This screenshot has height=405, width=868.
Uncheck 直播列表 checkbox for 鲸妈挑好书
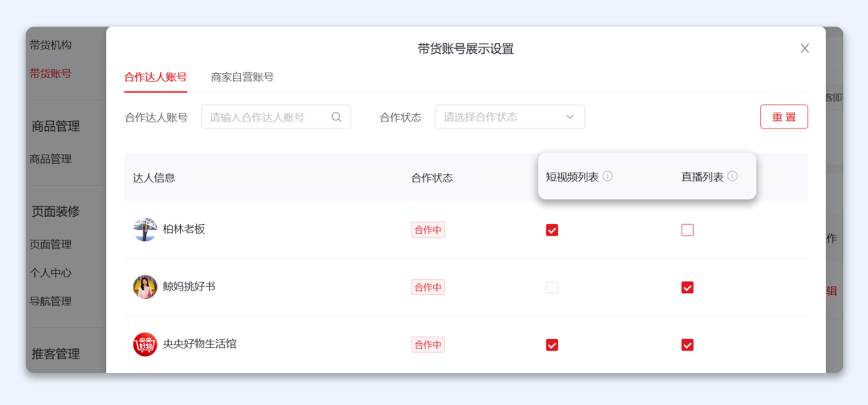[687, 288]
